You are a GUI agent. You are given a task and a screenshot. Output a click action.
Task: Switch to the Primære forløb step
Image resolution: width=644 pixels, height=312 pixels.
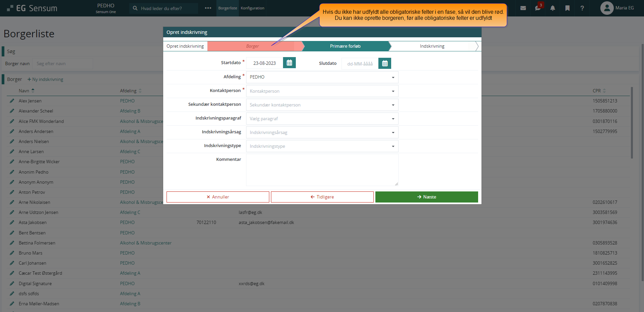pos(345,46)
